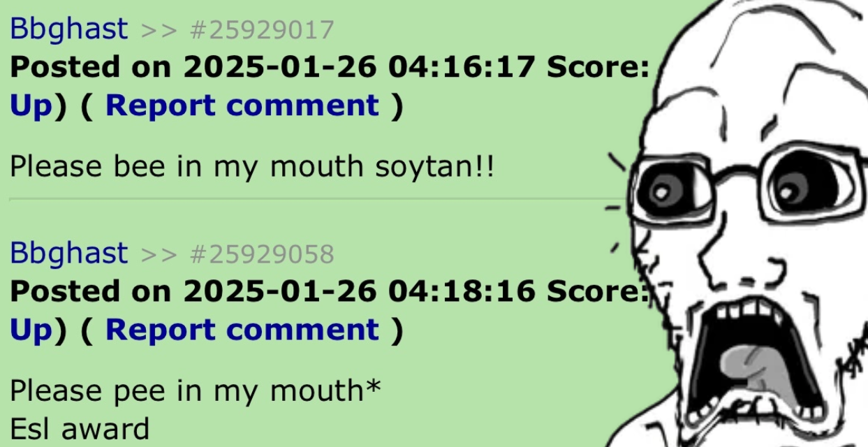Report comment posted at 04:18:16
The height and width of the screenshot is (447, 868).
pyautogui.click(x=242, y=329)
